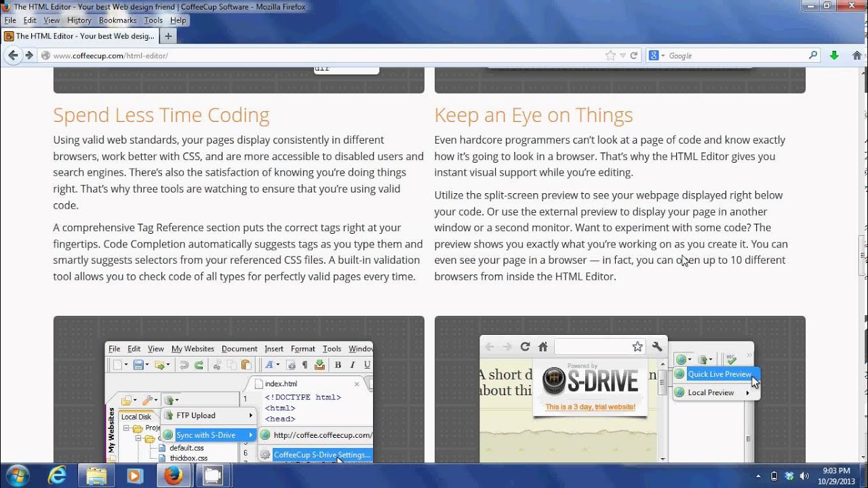Open the Downloads green arrow icon

click(x=835, y=56)
